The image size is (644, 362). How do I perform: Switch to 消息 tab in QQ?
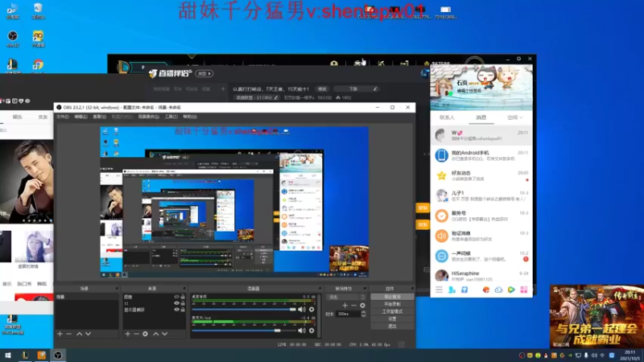click(481, 117)
